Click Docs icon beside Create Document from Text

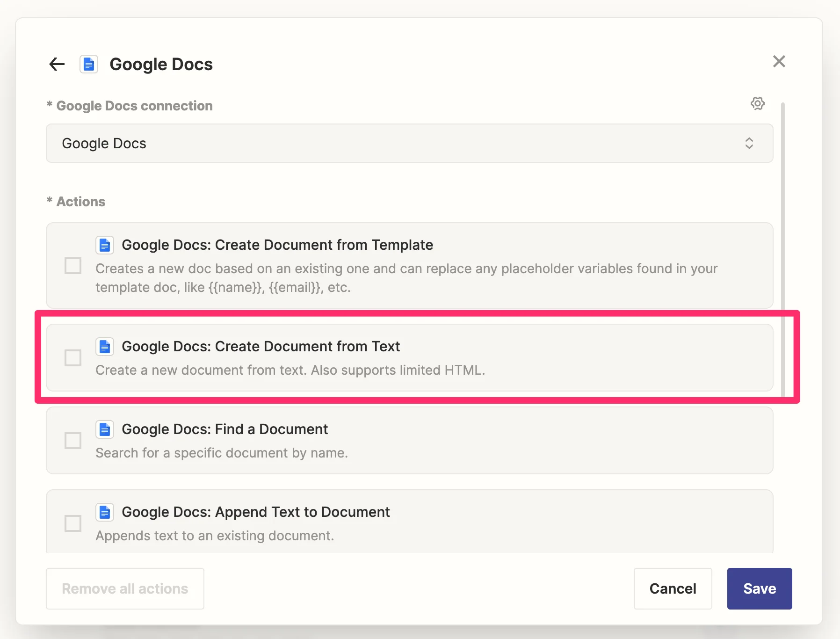pyautogui.click(x=105, y=346)
